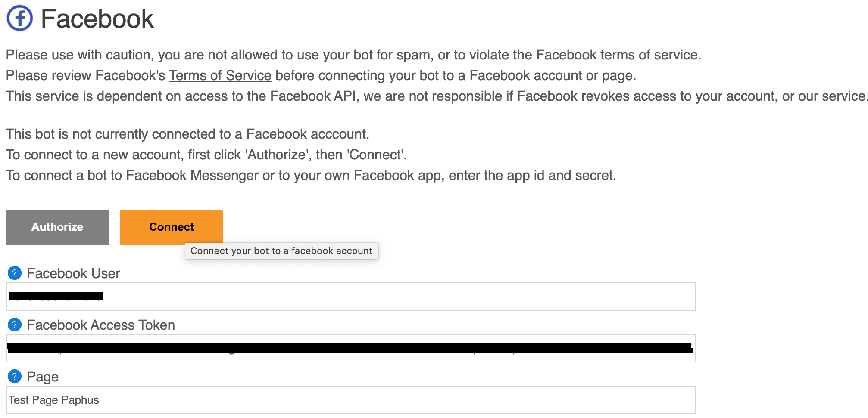Click the spam caution sentence
Viewport: 868px width, 418px height.
click(353, 55)
